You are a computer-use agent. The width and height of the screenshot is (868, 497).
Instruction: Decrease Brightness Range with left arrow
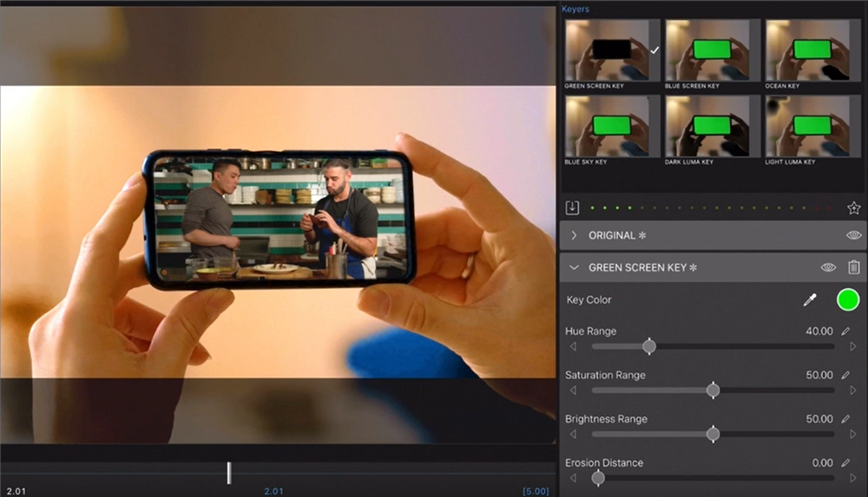click(573, 435)
